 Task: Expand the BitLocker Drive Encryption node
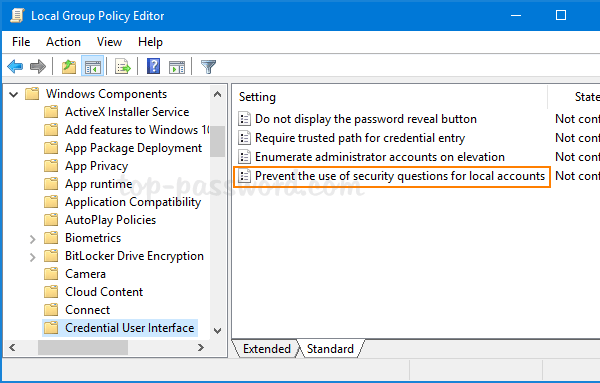pyautogui.click(x=33, y=257)
